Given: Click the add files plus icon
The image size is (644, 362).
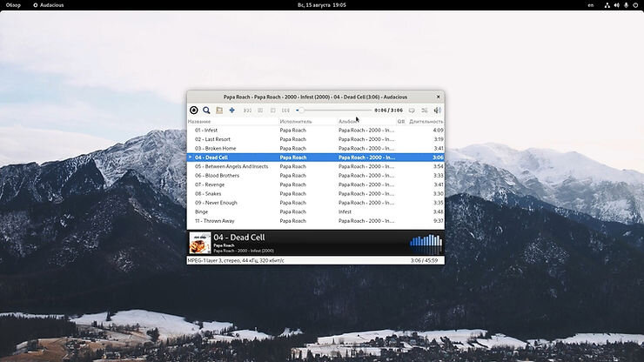Looking at the screenshot, I should click(232, 111).
